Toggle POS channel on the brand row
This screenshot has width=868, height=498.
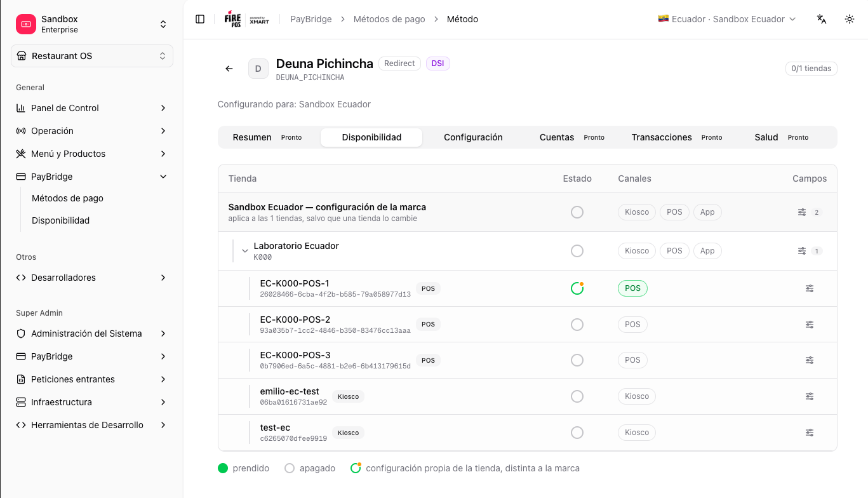tap(674, 212)
